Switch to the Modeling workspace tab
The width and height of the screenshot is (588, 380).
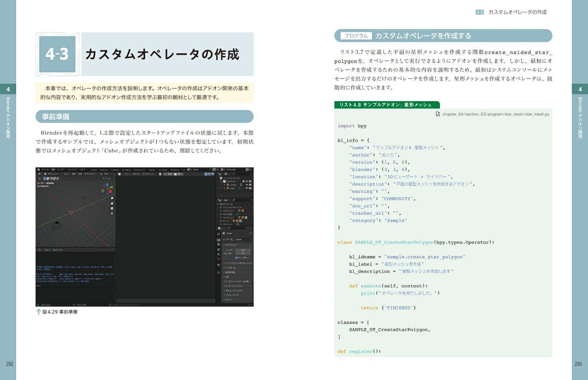(x=104, y=170)
